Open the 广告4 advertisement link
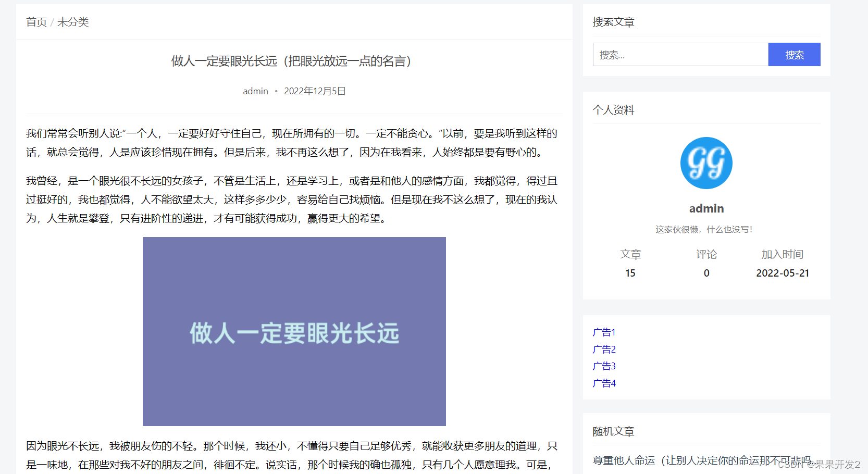The image size is (868, 474). [604, 383]
